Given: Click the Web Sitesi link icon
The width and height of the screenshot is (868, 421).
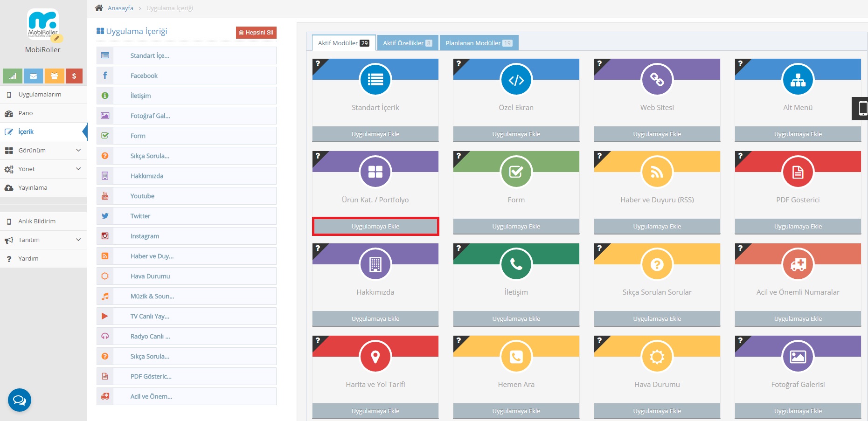Looking at the screenshot, I should pyautogui.click(x=657, y=80).
